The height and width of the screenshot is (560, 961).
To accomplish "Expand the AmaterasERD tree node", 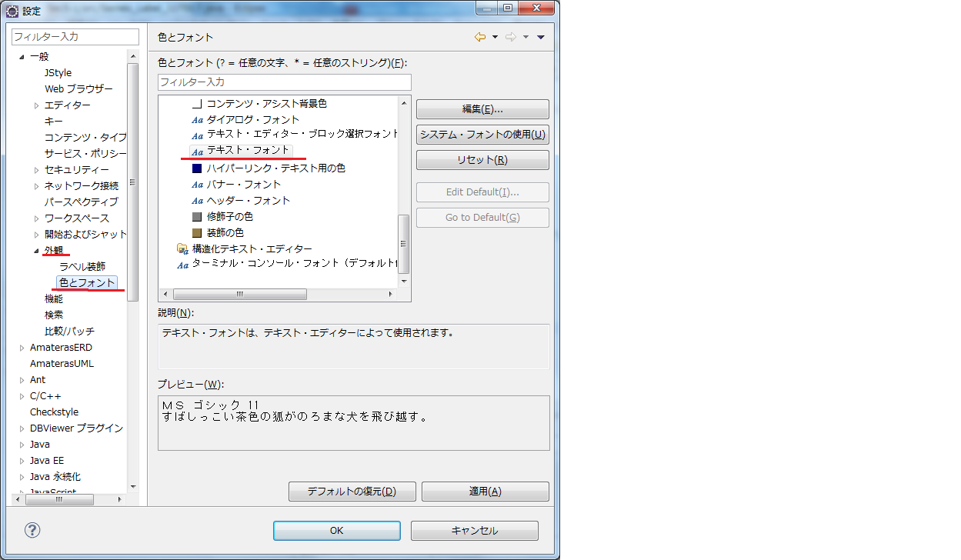I will click(x=22, y=348).
